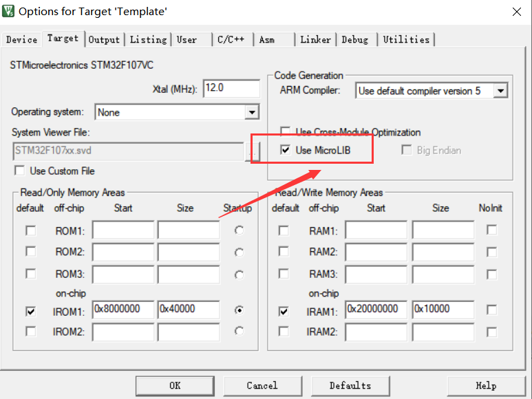The height and width of the screenshot is (399, 532).
Task: Confirm settings with the OK button
Action: [x=175, y=386]
